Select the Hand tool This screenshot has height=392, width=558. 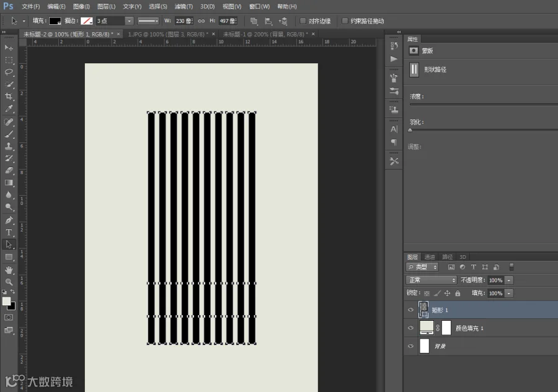tap(9, 270)
